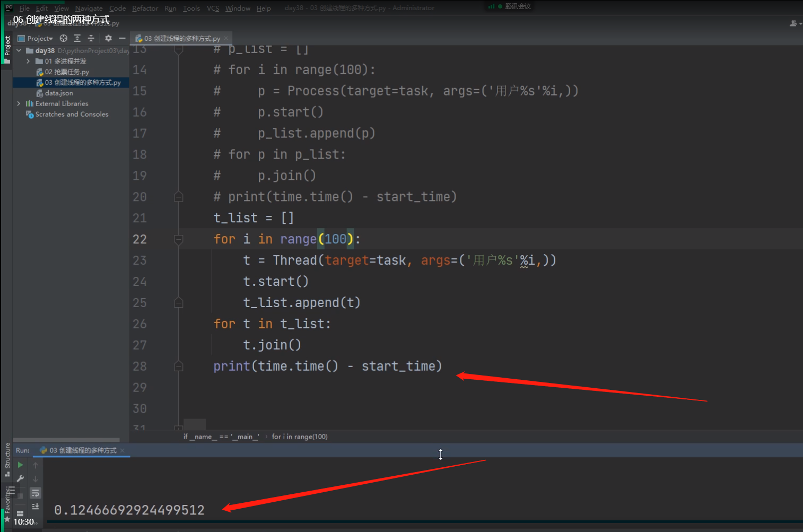
Task: Click the green Rerun play button
Action: click(x=20, y=465)
